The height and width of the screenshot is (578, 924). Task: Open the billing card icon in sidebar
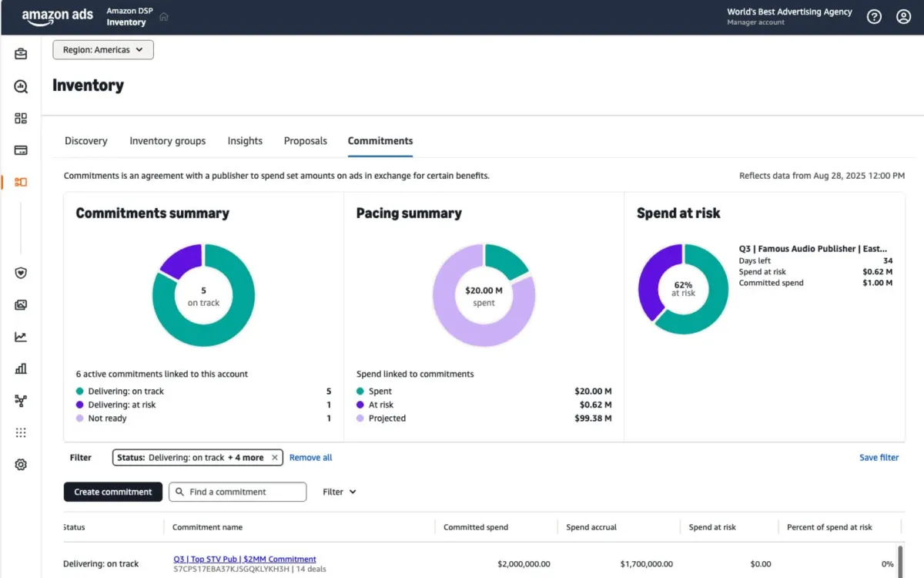pyautogui.click(x=20, y=151)
